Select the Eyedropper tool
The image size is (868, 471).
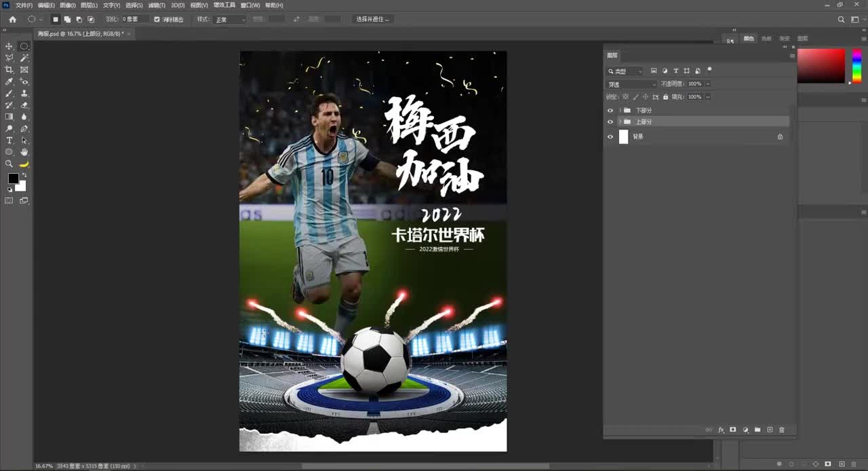point(9,81)
